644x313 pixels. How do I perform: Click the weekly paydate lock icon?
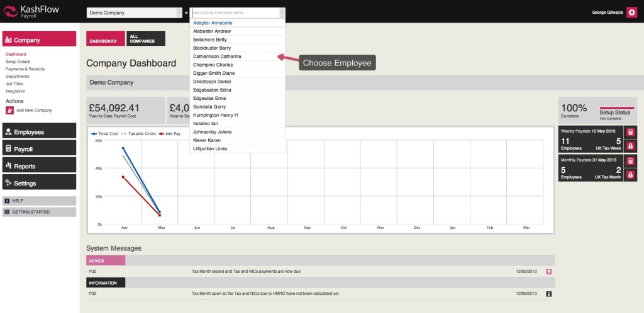coord(630,145)
